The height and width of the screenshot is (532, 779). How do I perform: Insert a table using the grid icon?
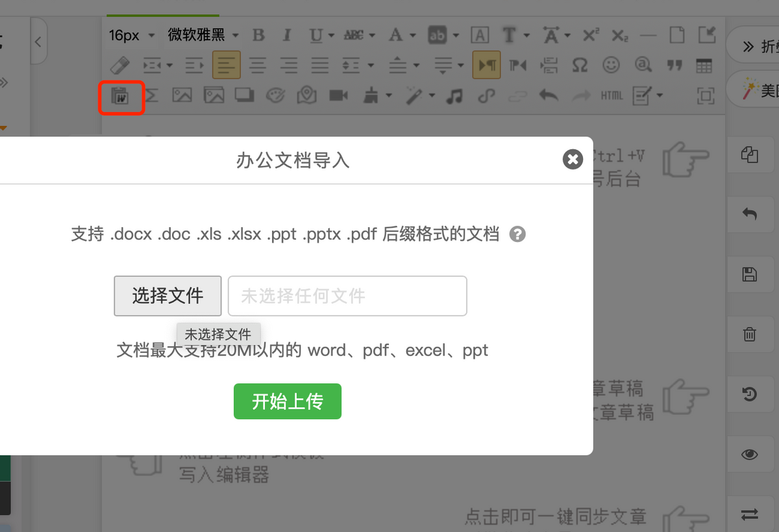[704, 66]
